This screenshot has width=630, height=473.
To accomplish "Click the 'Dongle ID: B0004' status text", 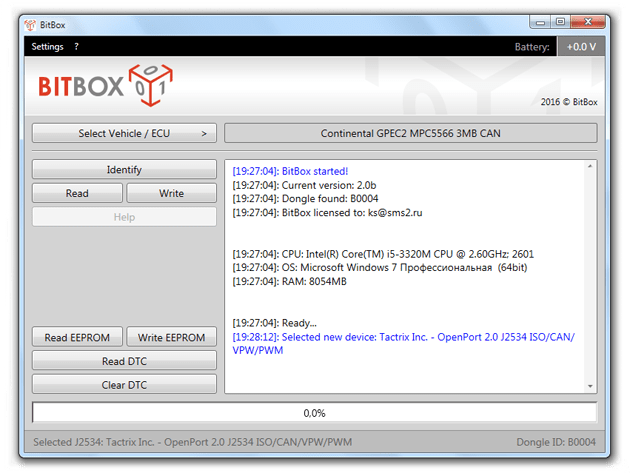I will tap(556, 442).
